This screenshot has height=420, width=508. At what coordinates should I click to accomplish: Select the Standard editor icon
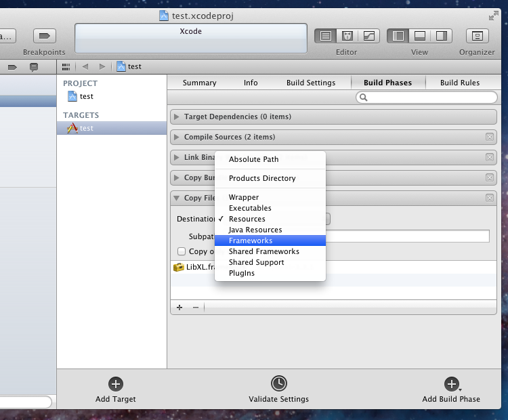[x=326, y=36]
